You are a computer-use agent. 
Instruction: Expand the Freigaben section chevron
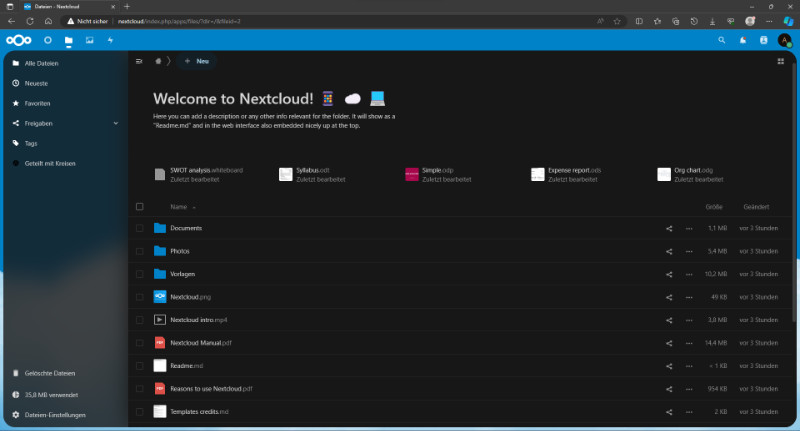coord(116,123)
